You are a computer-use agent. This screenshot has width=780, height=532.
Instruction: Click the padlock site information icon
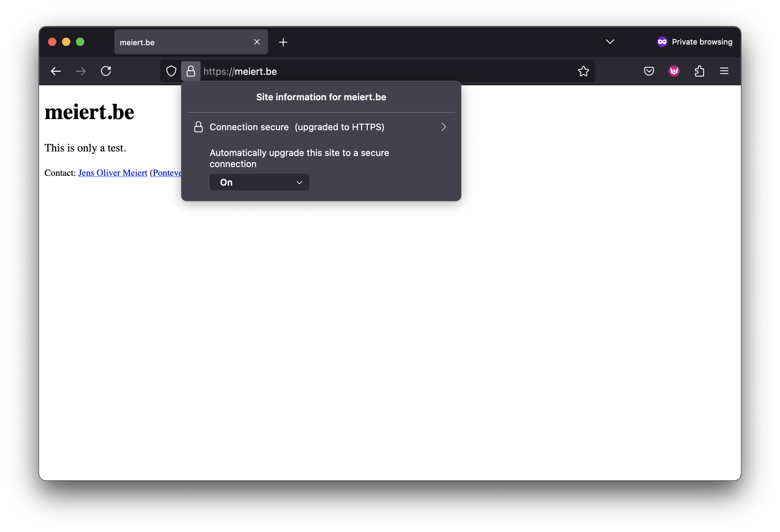click(x=191, y=71)
